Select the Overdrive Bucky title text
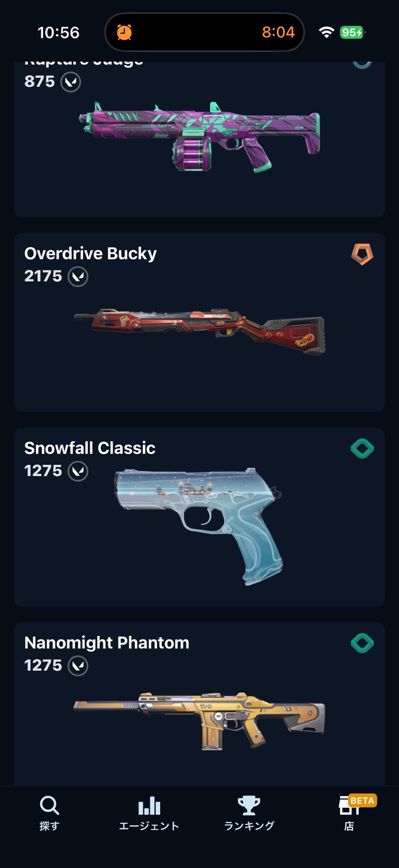This screenshot has width=399, height=868. pyautogui.click(x=91, y=253)
